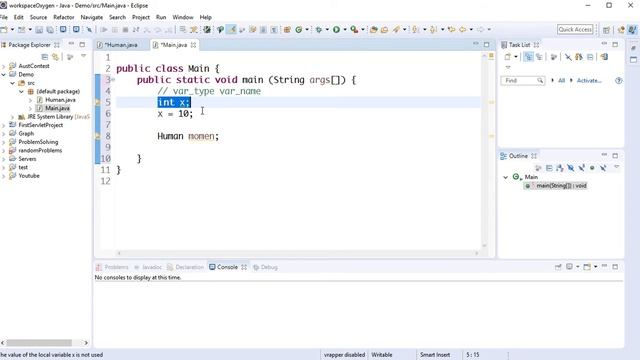Viewport: 640px width, 360px height.
Task: Click Collapse All in Package Explorer
Action: 45,57
